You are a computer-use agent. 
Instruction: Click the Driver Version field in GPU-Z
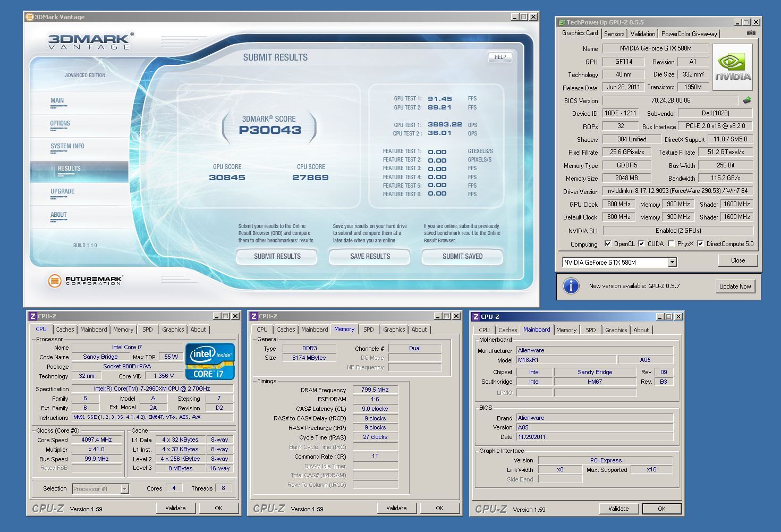(678, 191)
